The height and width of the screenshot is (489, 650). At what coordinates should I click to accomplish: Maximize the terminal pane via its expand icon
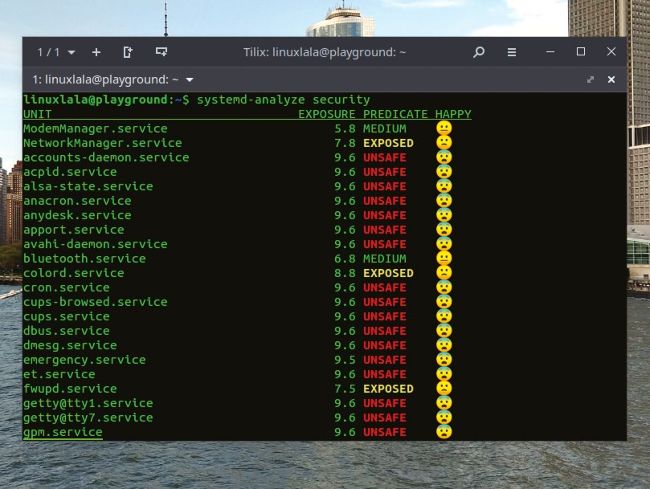[x=590, y=79]
